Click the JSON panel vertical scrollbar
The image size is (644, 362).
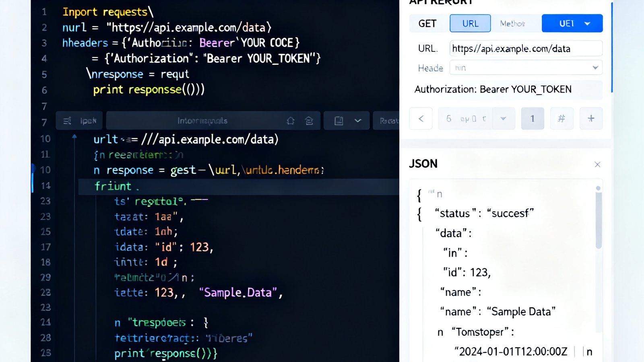[x=599, y=219]
